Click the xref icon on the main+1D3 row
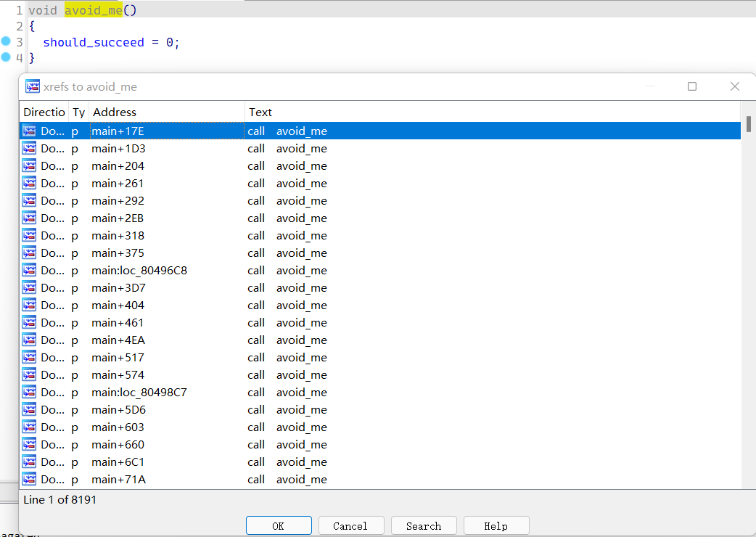Screen dimensions: 756x537 coord(30,149)
